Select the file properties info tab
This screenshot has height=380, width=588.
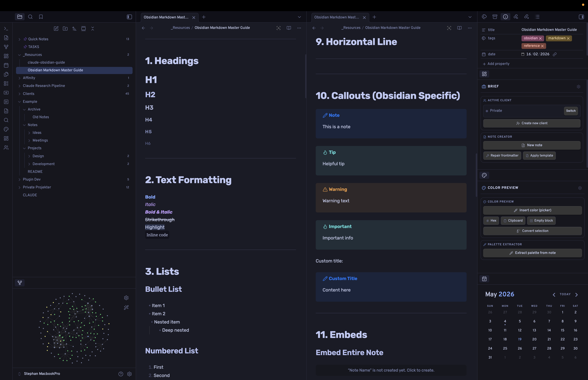click(505, 17)
